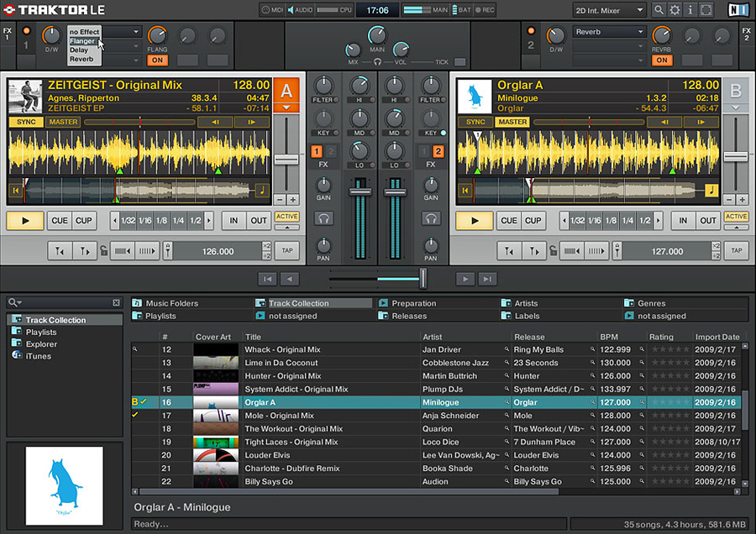Expand deck A options via the arrow under A
Screen dimensions: 756x534
285,107
